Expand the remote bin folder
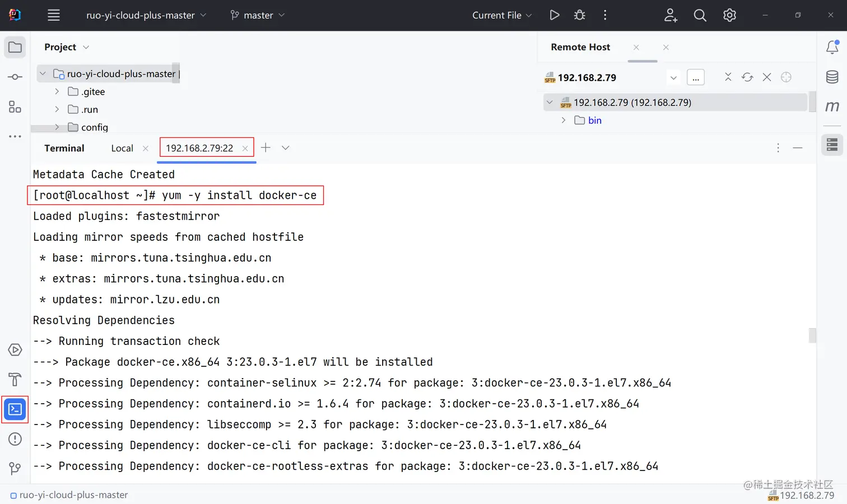The image size is (847, 504). click(x=564, y=120)
